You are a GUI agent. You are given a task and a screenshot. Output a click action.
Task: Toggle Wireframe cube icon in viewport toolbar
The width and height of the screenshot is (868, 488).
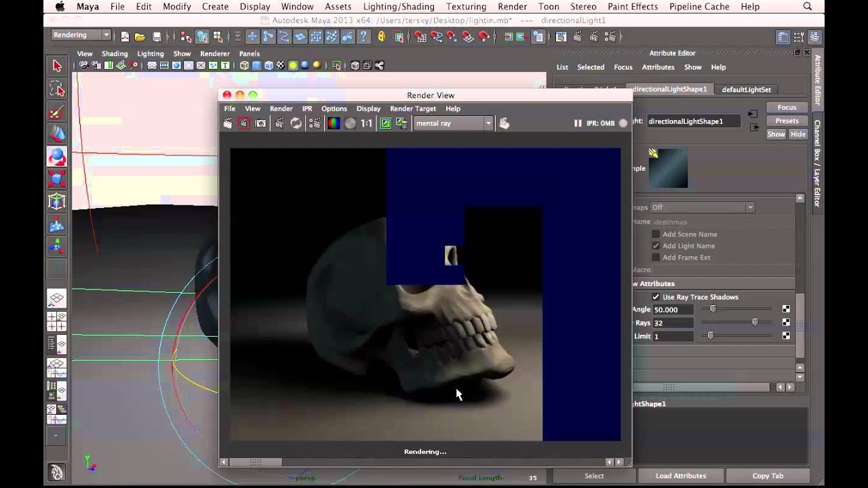[245, 66]
